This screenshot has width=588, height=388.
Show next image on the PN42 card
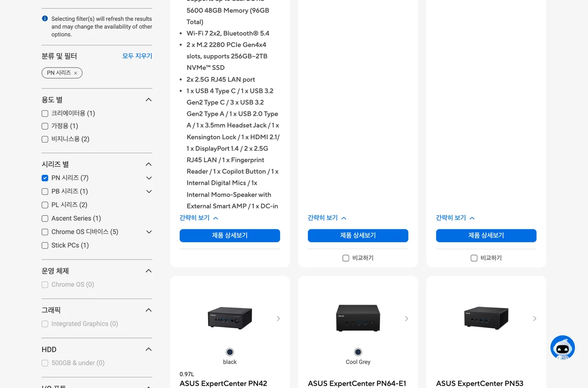[278, 319]
